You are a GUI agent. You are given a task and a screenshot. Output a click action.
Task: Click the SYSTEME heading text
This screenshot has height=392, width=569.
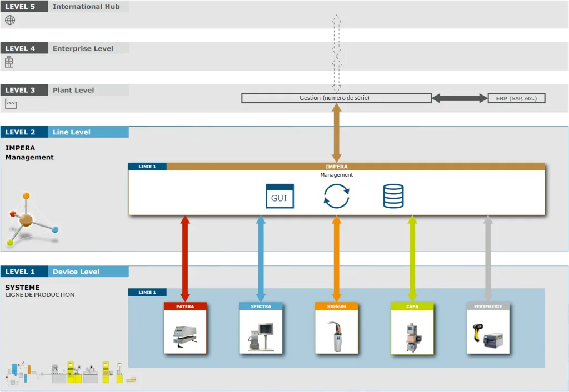[22, 287]
